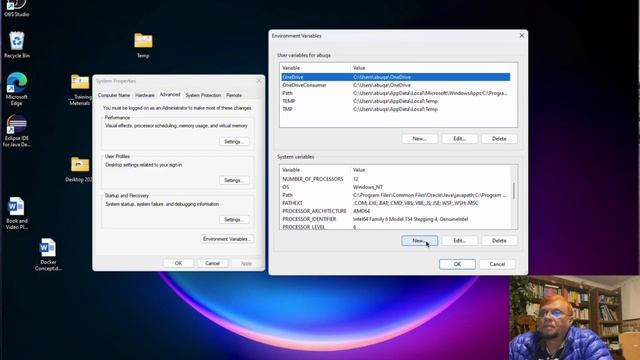Image resolution: width=640 pixels, height=360 pixels.
Task: Click Cancel in System Properties window
Action: pyautogui.click(x=212, y=263)
